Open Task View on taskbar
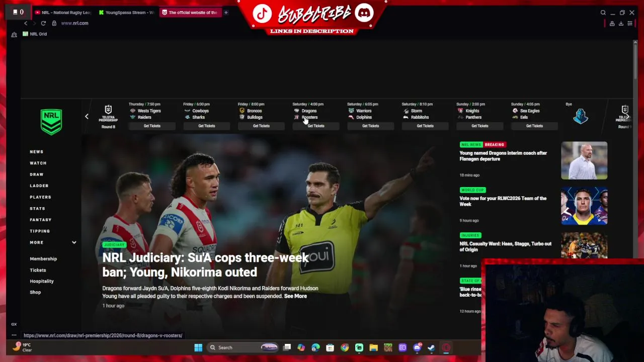This screenshot has height=362, width=644. pos(287,347)
